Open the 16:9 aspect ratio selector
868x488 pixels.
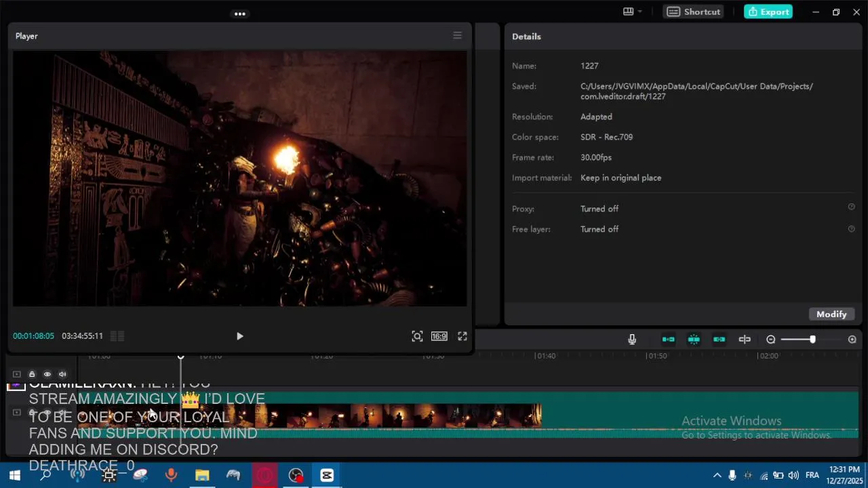(439, 336)
